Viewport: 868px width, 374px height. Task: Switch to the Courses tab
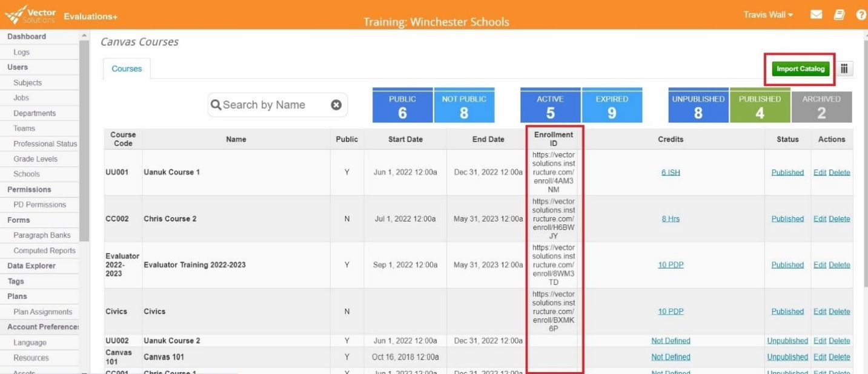pyautogui.click(x=125, y=68)
